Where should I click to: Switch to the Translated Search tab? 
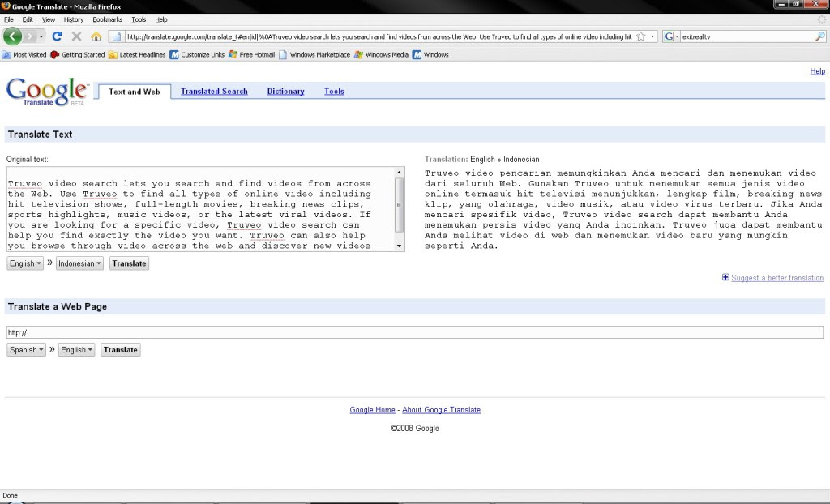(x=214, y=92)
